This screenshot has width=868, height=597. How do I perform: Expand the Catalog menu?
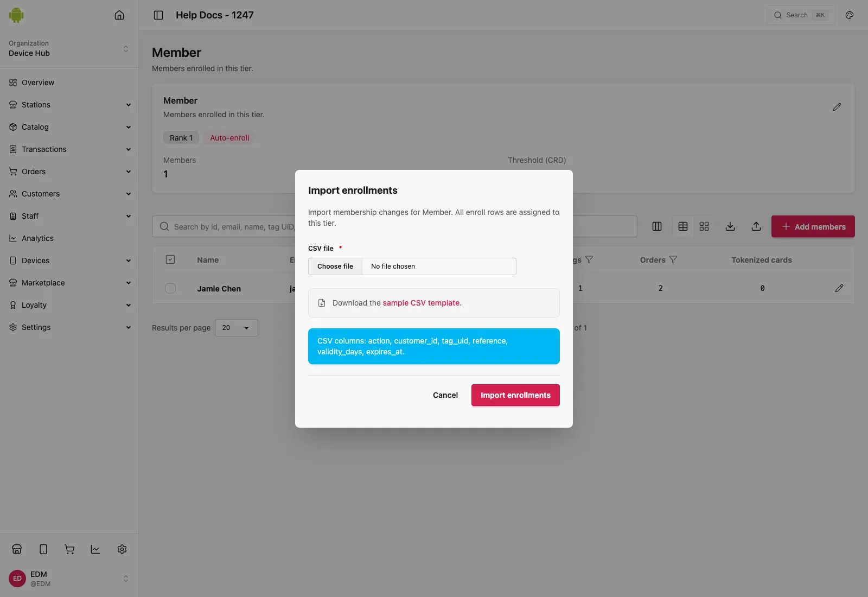tap(69, 127)
